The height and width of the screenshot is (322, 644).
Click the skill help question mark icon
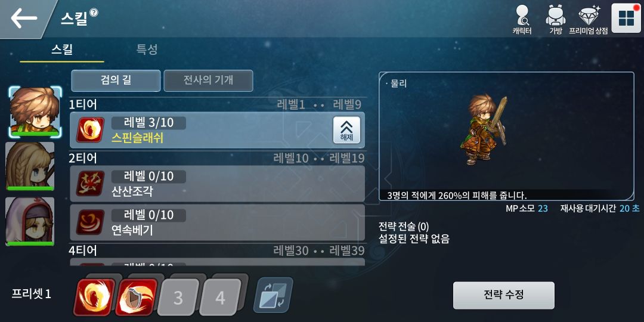(x=94, y=13)
